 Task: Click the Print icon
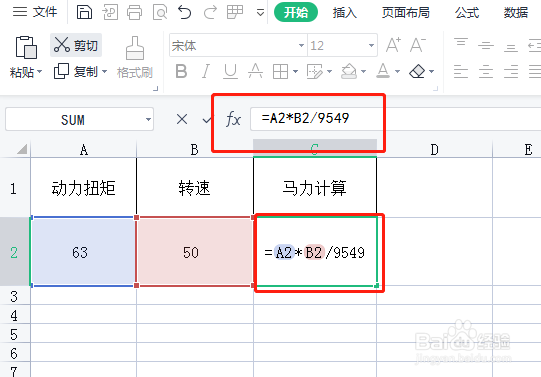[135, 12]
